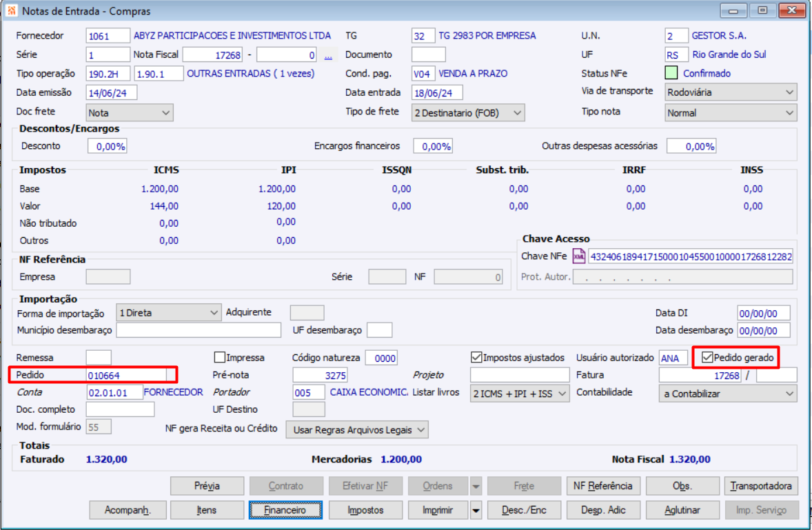The width and height of the screenshot is (812, 530).
Task: Open the Transportadora button
Action: tap(761, 486)
